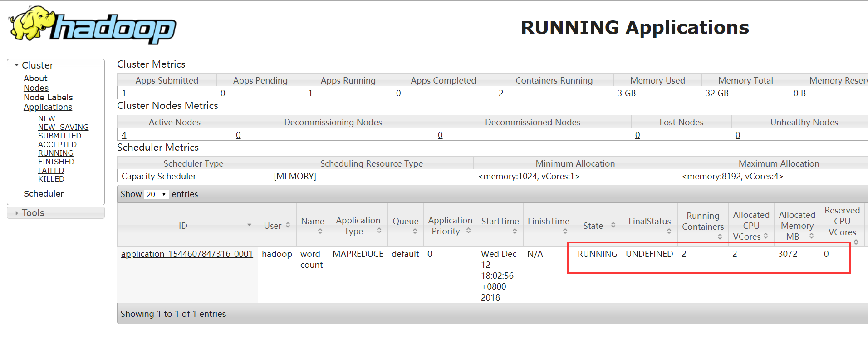
Task: Sort table by State column
Action: (x=598, y=225)
